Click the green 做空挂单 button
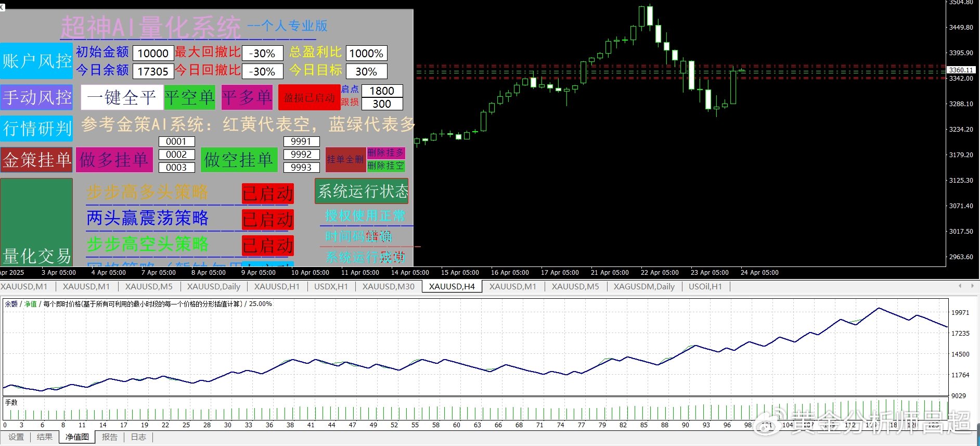Image resolution: width=980 pixels, height=446 pixels. 238,160
